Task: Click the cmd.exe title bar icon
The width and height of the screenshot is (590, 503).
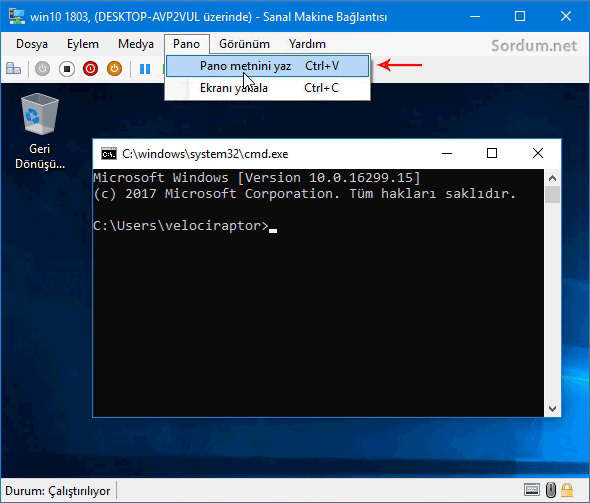Action: [109, 154]
